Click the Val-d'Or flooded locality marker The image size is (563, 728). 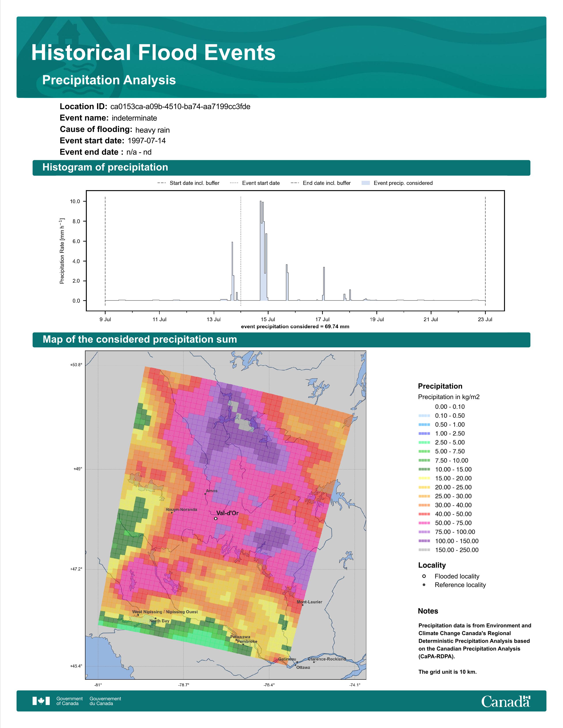coord(216,518)
